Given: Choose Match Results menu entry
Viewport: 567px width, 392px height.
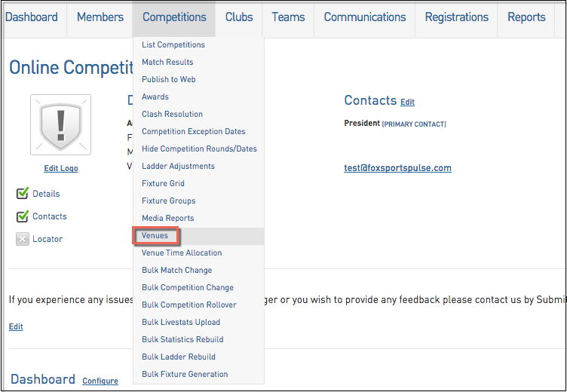Looking at the screenshot, I should pos(167,62).
